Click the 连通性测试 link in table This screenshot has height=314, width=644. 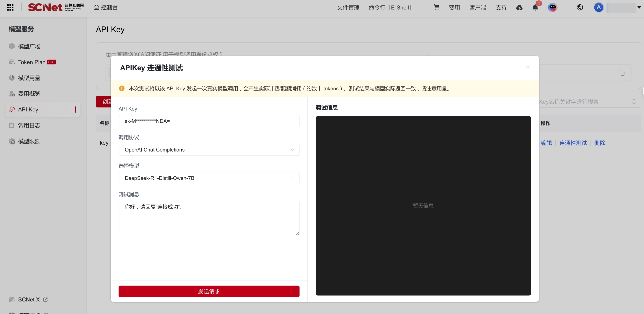[x=573, y=143]
